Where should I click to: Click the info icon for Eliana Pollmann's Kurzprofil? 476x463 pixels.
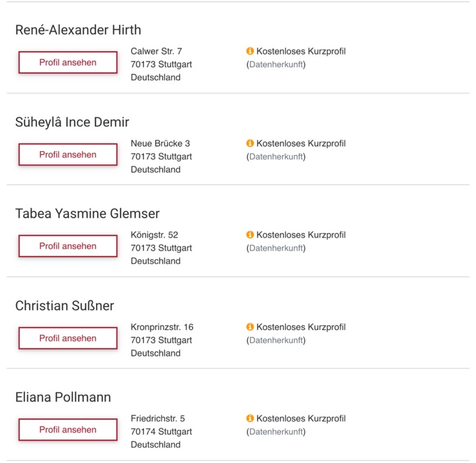coord(250,418)
